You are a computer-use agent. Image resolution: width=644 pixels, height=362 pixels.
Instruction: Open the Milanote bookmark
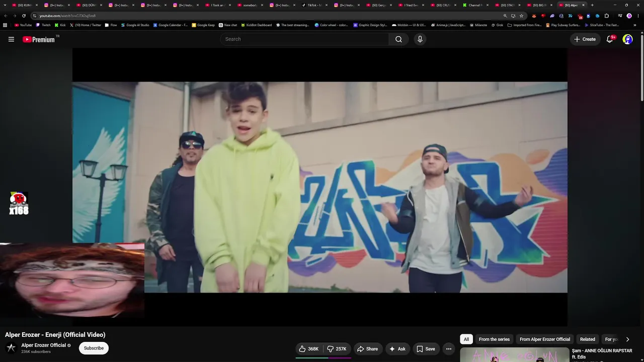[x=478, y=25]
